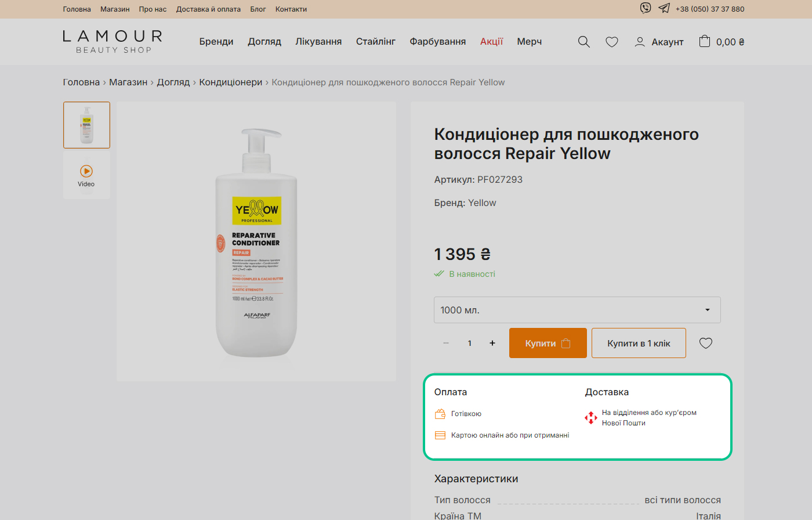Open the 1000 мл. volume dropdown
This screenshot has height=520, width=812.
click(x=577, y=310)
